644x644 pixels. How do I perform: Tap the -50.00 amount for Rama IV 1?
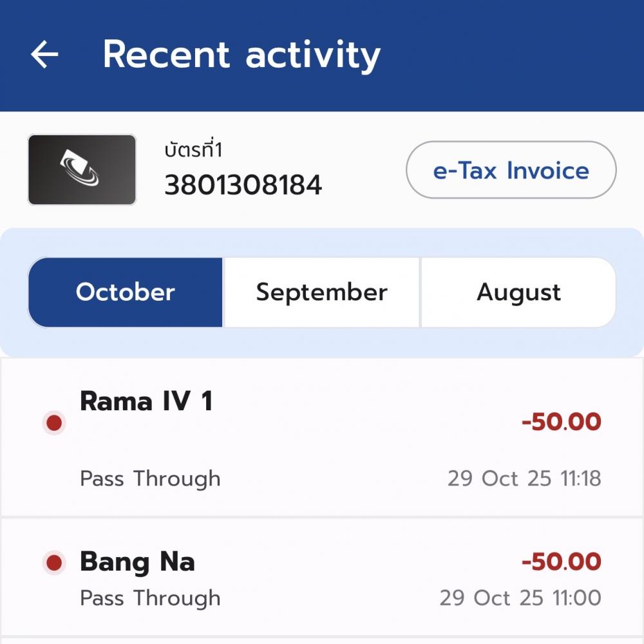click(561, 422)
